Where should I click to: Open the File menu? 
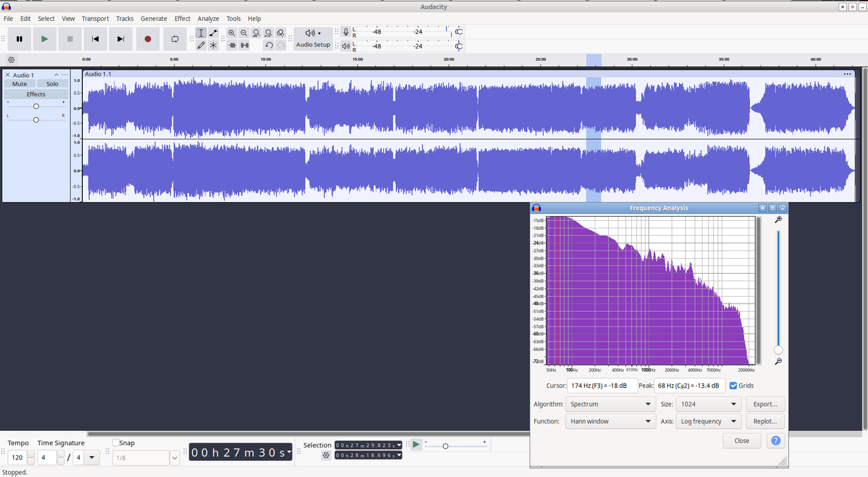[8, 19]
